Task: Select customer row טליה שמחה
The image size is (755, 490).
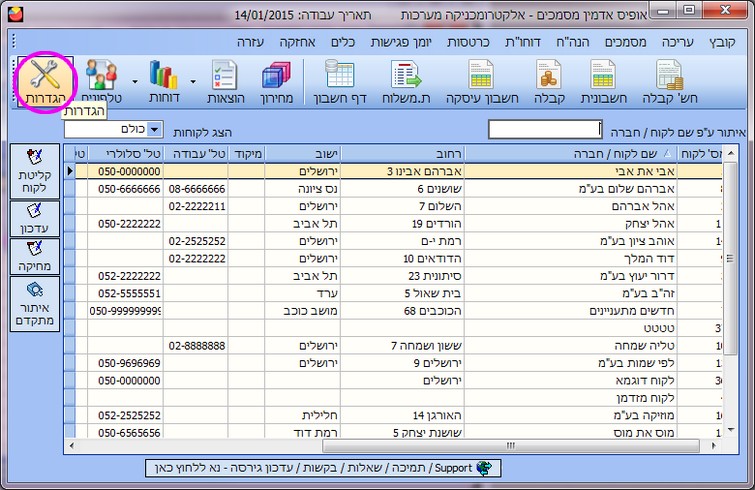Action: 394,346
